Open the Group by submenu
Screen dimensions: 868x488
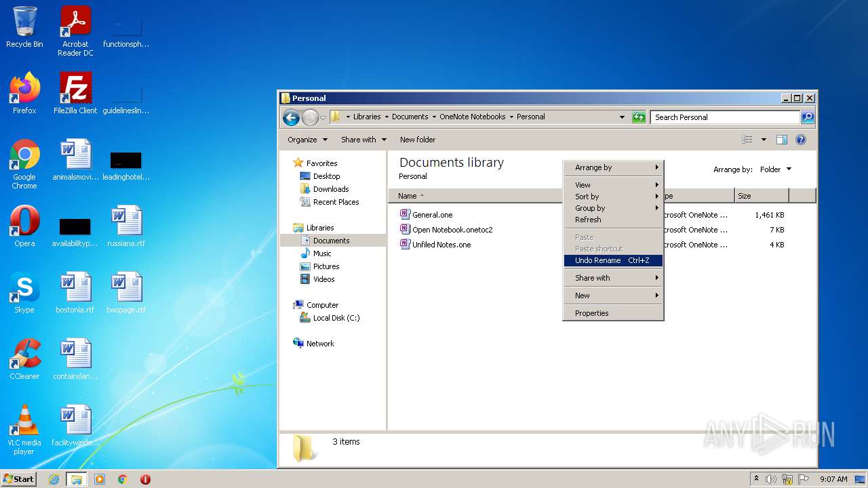tap(613, 208)
